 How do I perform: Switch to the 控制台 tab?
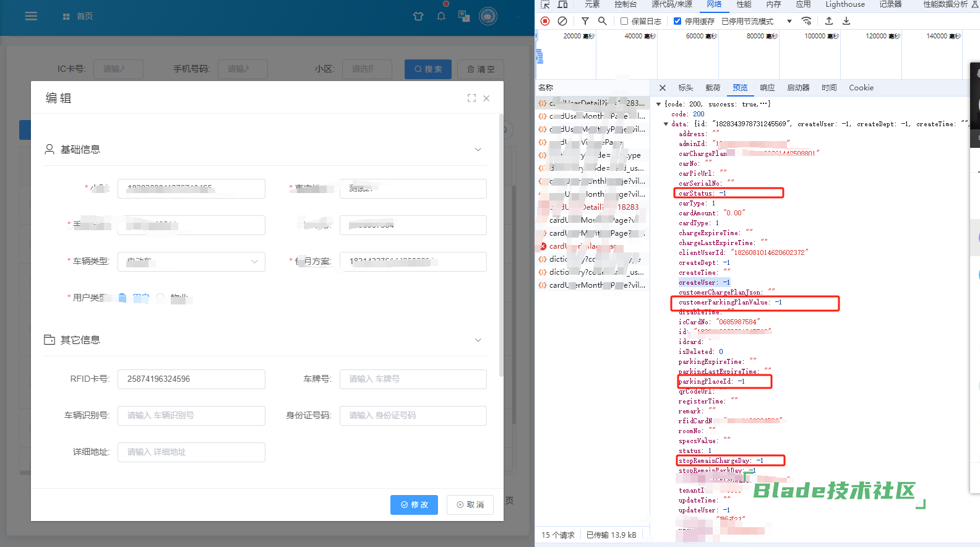pos(625,4)
